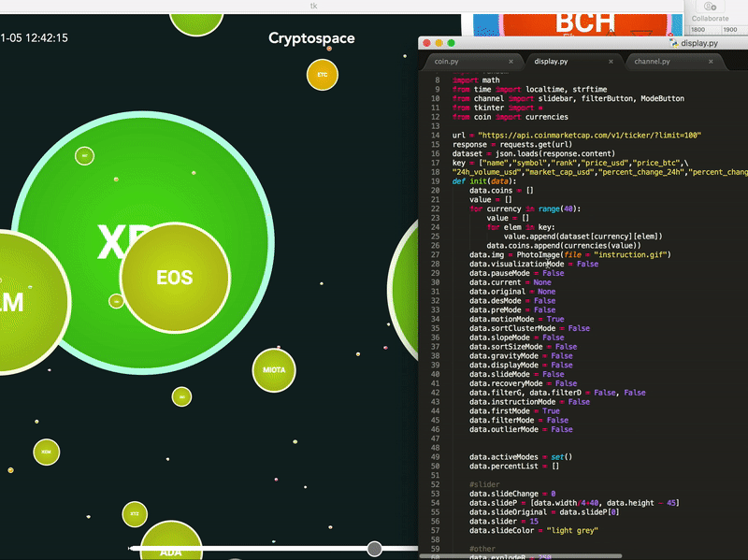This screenshot has height=560, width=748.
Task: Click the 'def init(data):' definition
Action: pos(484,181)
